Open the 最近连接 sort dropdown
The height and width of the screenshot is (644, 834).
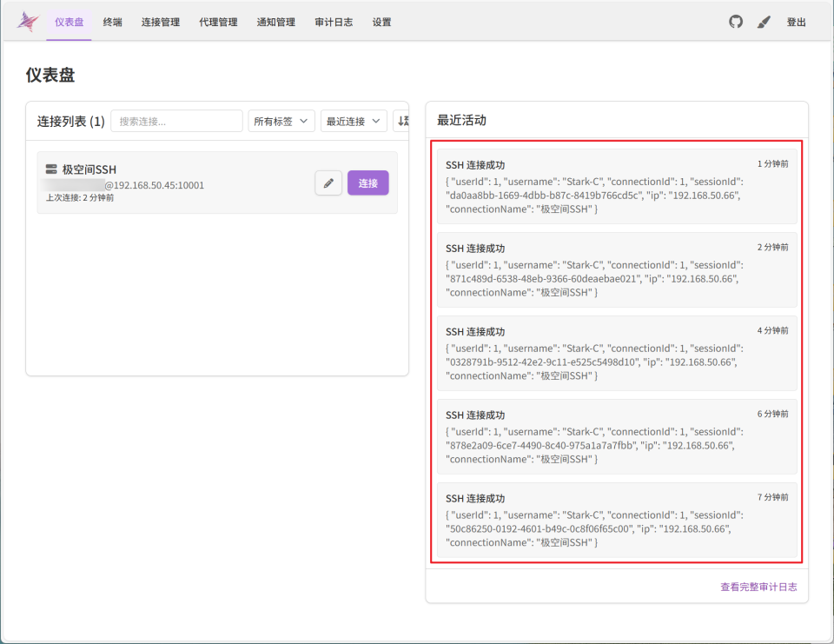353,121
